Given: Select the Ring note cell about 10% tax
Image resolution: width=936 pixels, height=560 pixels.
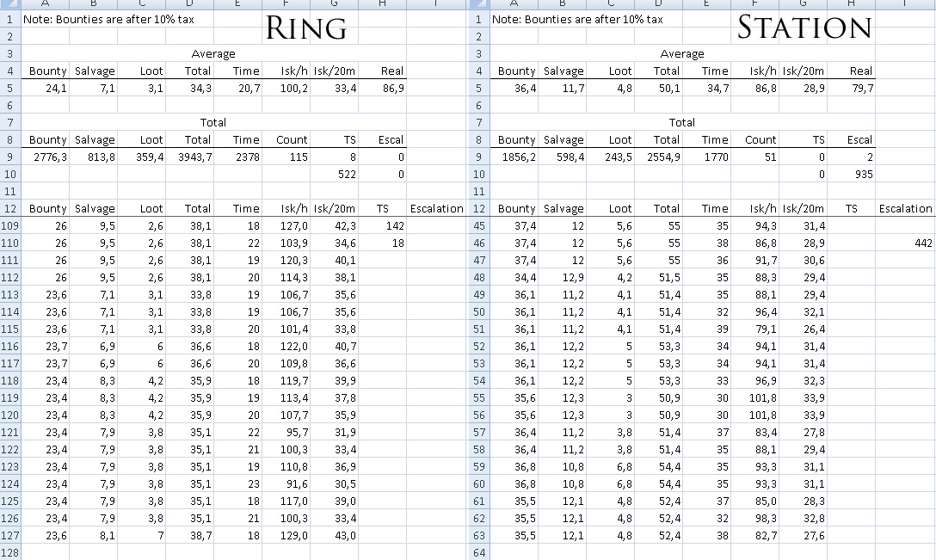Looking at the screenshot, I should (x=108, y=19).
